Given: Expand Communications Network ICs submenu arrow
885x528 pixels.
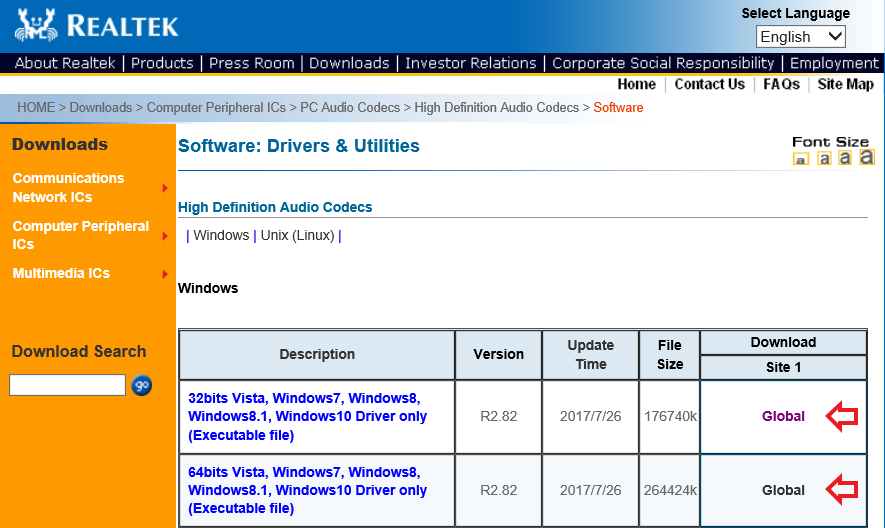Looking at the screenshot, I should [x=165, y=188].
